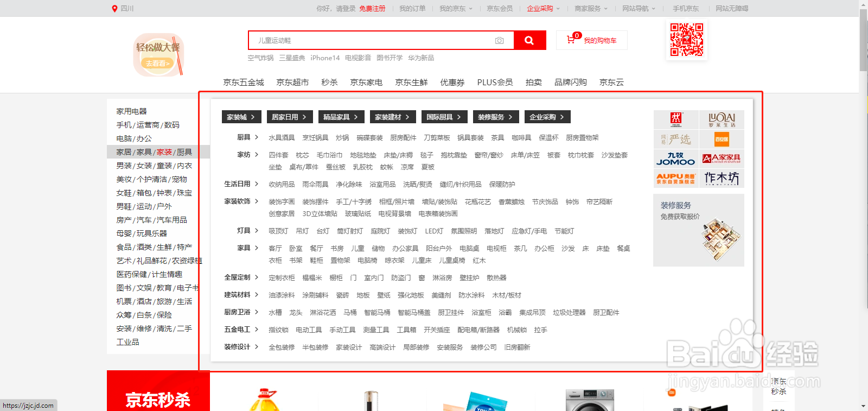Click the JD QR code image
The width and height of the screenshot is (868, 411).
687,40
